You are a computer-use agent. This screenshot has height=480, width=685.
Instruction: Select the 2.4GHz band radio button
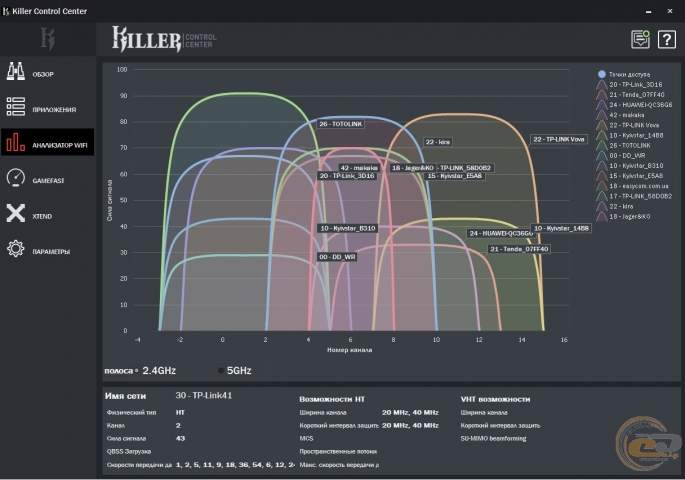click(x=137, y=371)
